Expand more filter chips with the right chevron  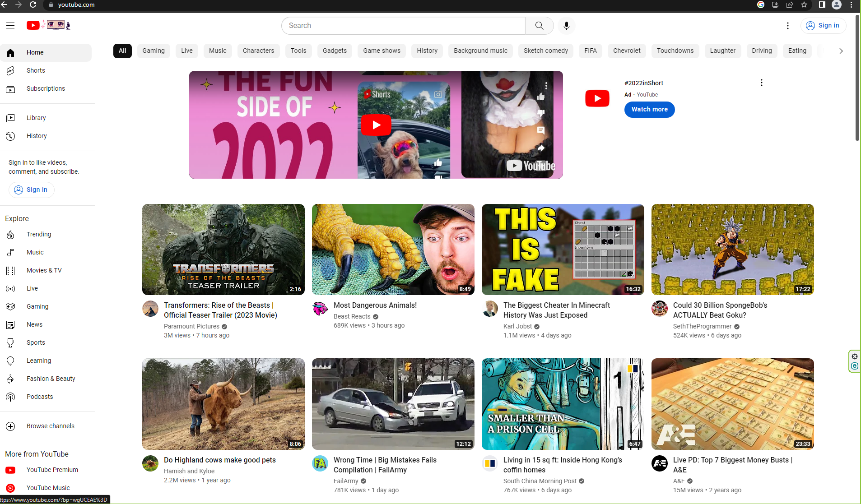840,51
